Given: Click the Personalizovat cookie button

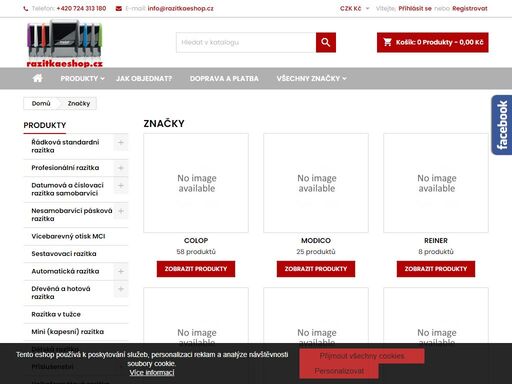Looking at the screenshot, I should (x=339, y=371).
